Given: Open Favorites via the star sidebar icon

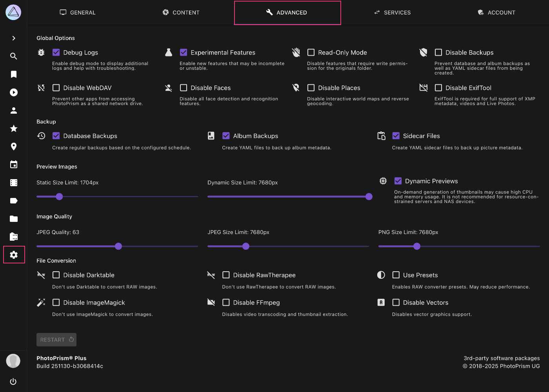Looking at the screenshot, I should pos(14,129).
